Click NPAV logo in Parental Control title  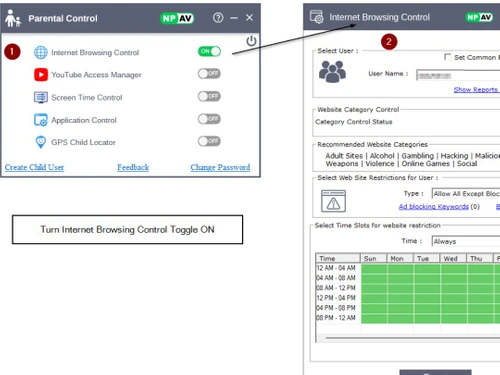pyautogui.click(x=177, y=18)
